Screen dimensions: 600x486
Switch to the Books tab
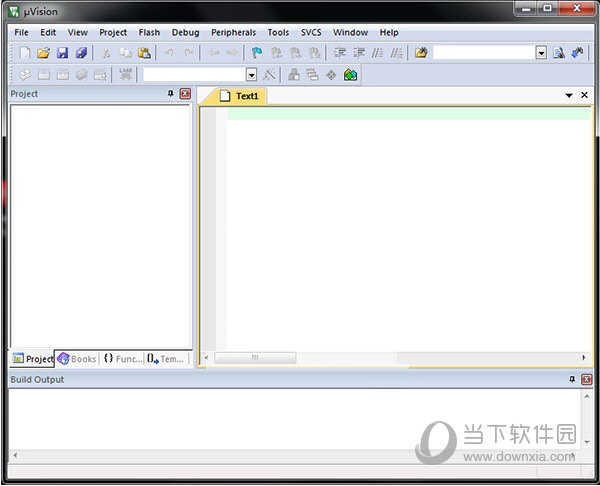click(x=77, y=359)
